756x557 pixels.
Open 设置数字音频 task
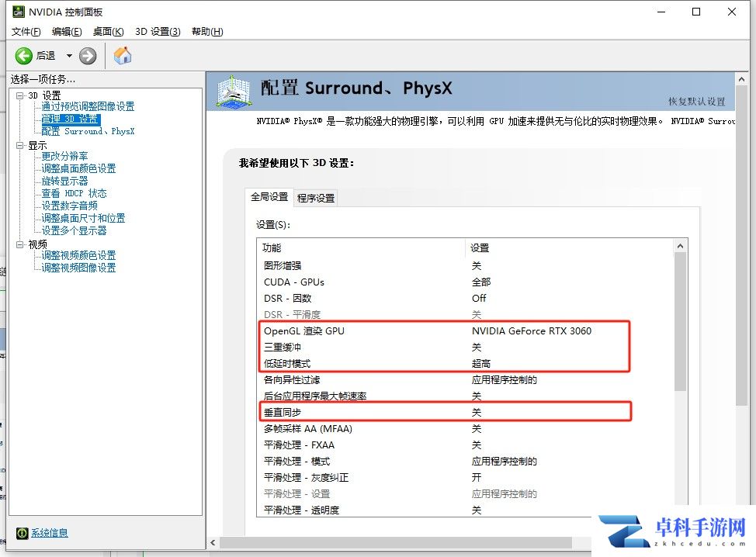69,206
